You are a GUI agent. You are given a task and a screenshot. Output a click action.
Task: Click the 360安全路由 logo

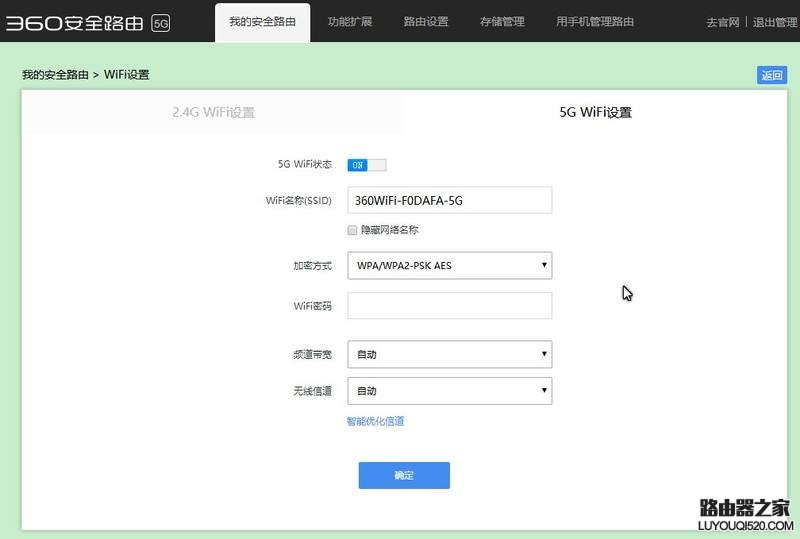[74, 23]
